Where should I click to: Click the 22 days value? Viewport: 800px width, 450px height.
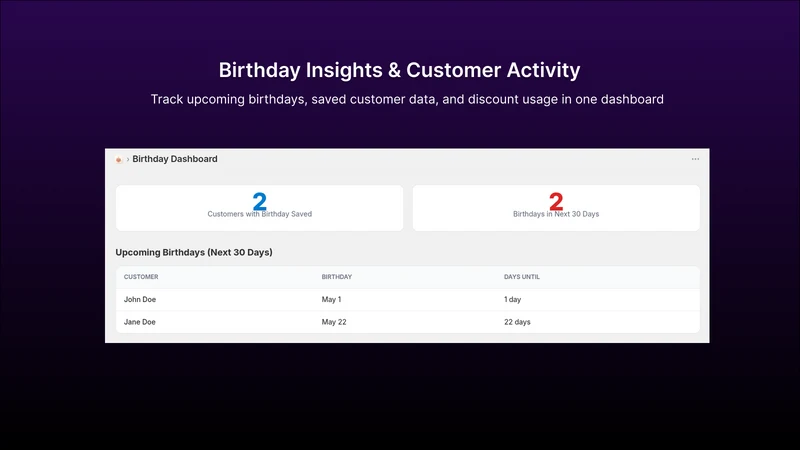[517, 322]
